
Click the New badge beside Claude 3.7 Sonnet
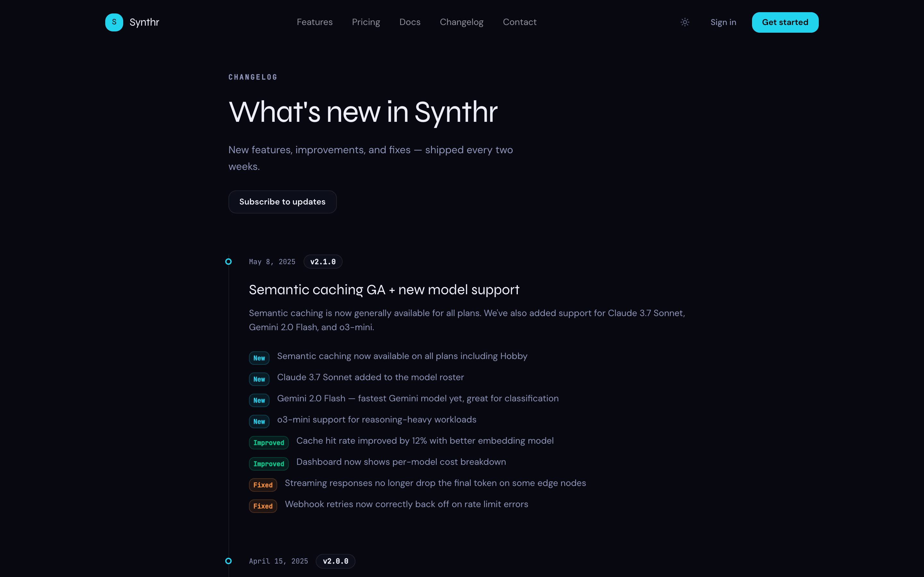click(259, 379)
